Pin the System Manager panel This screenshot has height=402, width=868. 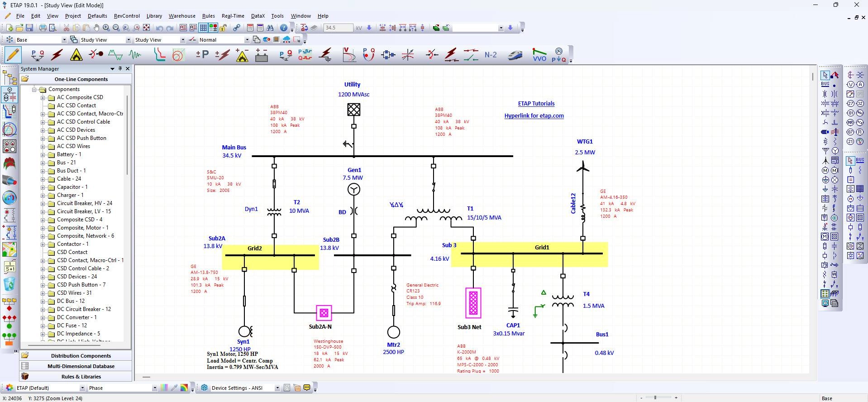click(120, 69)
